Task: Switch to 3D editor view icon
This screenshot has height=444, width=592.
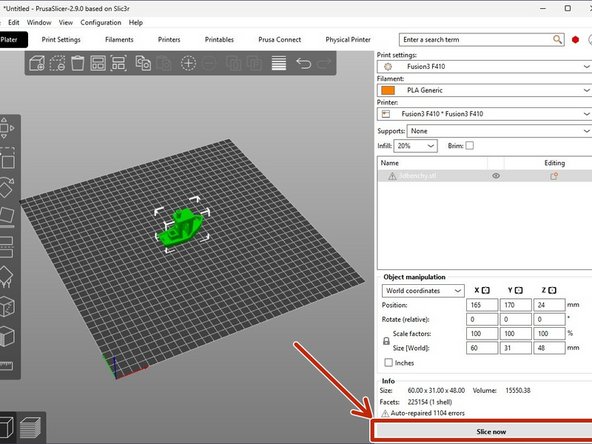Action: (7, 427)
